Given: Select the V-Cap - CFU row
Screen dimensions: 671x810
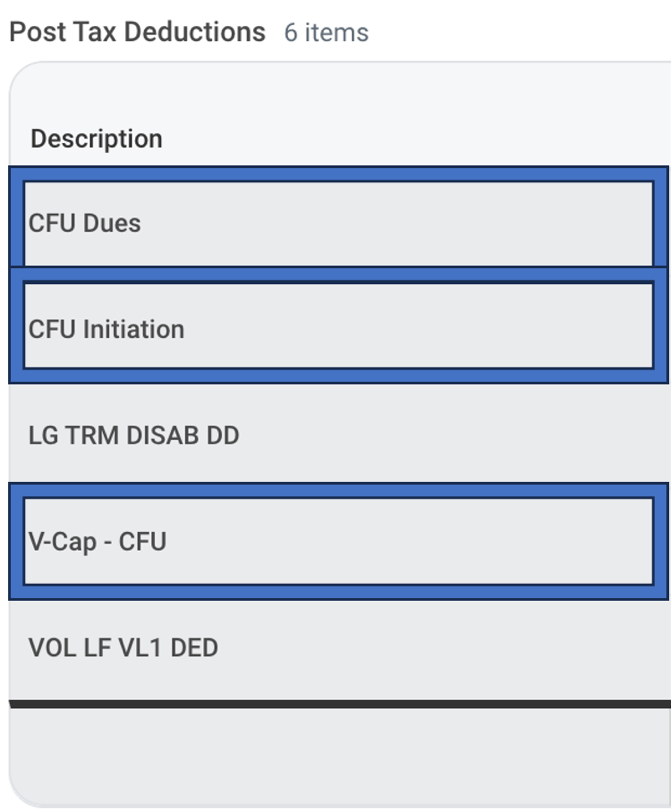Looking at the screenshot, I should (339, 541).
